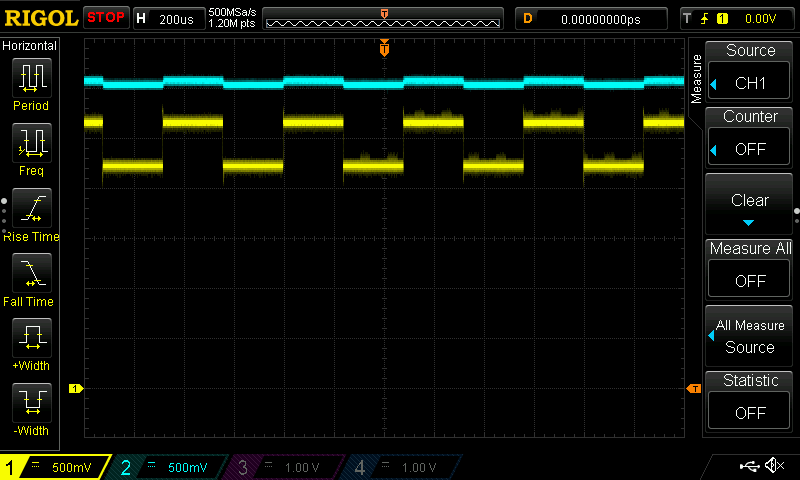Choose the Rise Time measurement icon

coord(31,209)
